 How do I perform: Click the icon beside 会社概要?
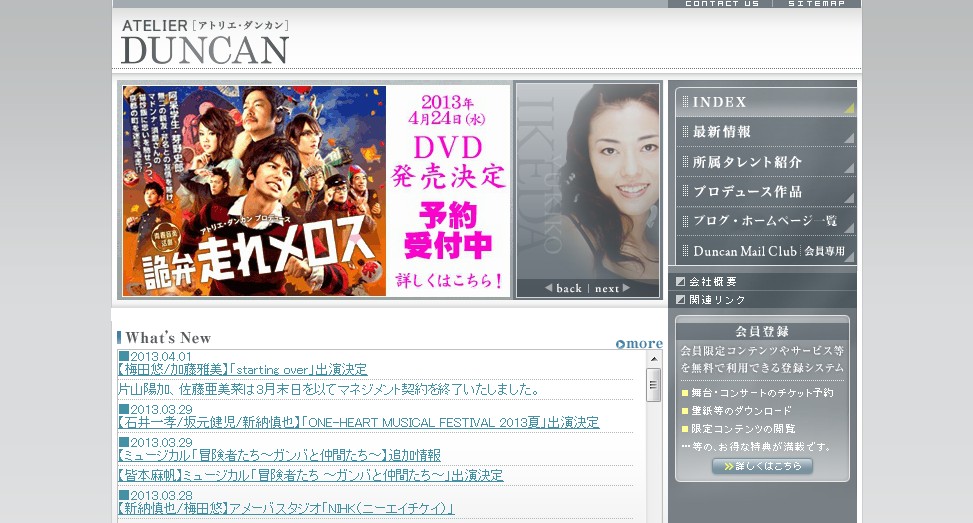[680, 282]
